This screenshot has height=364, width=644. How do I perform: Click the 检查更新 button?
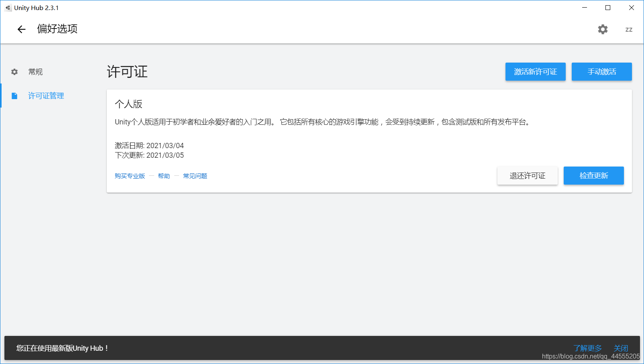[594, 175]
